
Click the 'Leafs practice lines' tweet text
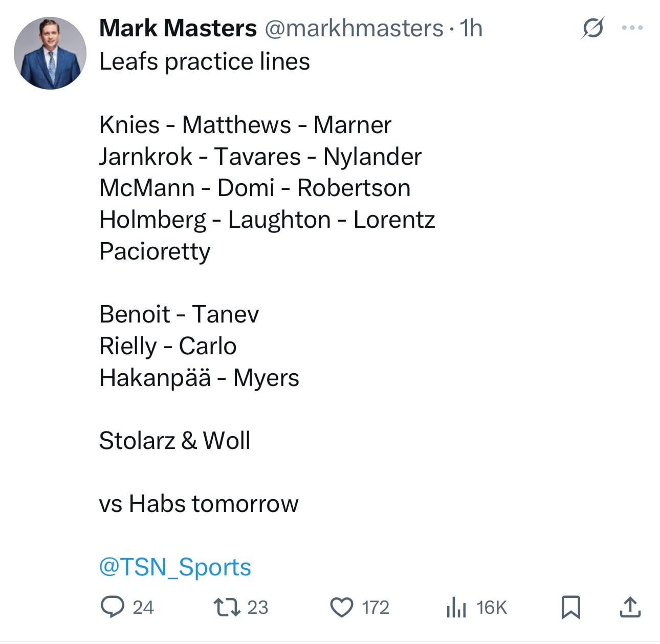click(204, 61)
